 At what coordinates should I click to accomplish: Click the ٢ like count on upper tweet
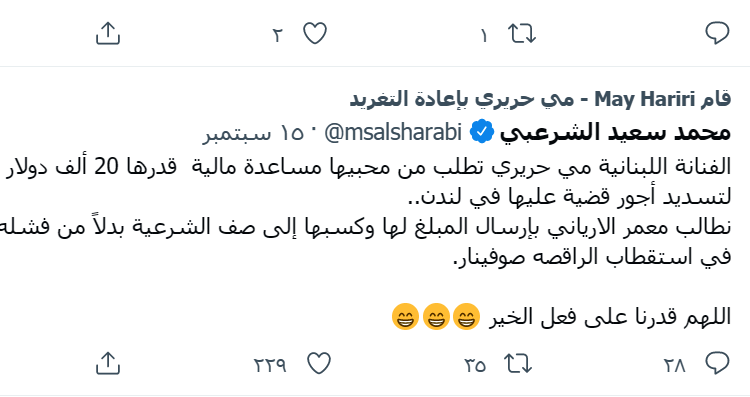(x=278, y=35)
